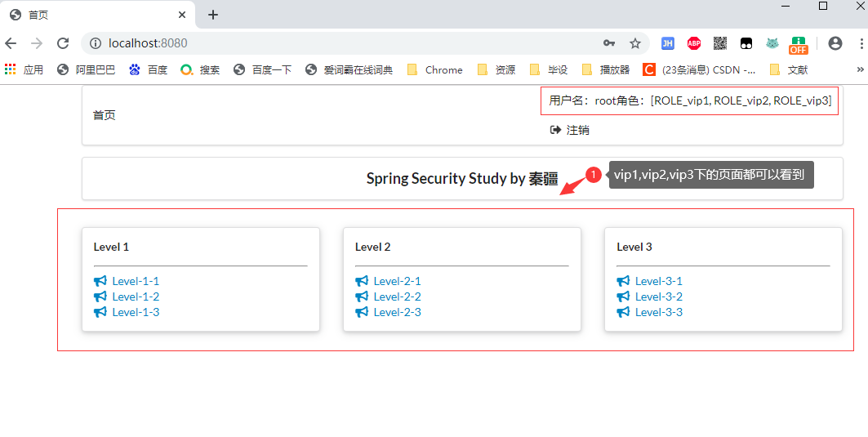
Task: Click the 首页 navigation menu item
Action: click(x=105, y=115)
